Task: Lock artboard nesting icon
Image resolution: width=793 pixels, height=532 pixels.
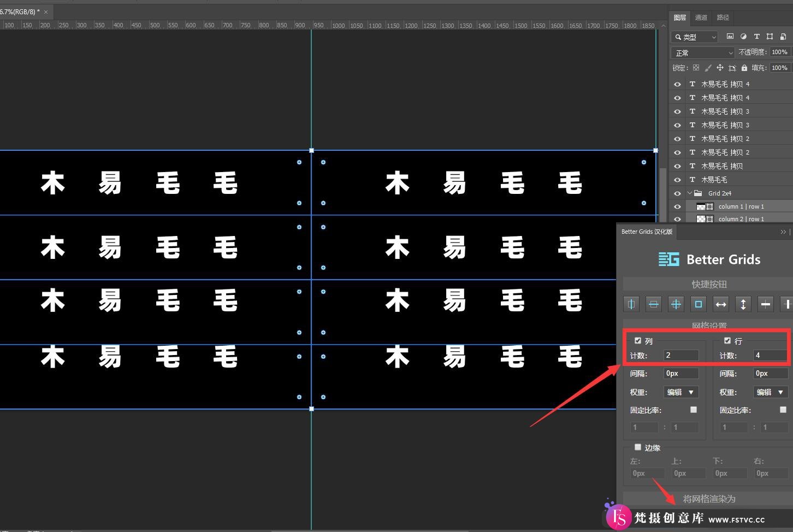Action: click(x=732, y=68)
